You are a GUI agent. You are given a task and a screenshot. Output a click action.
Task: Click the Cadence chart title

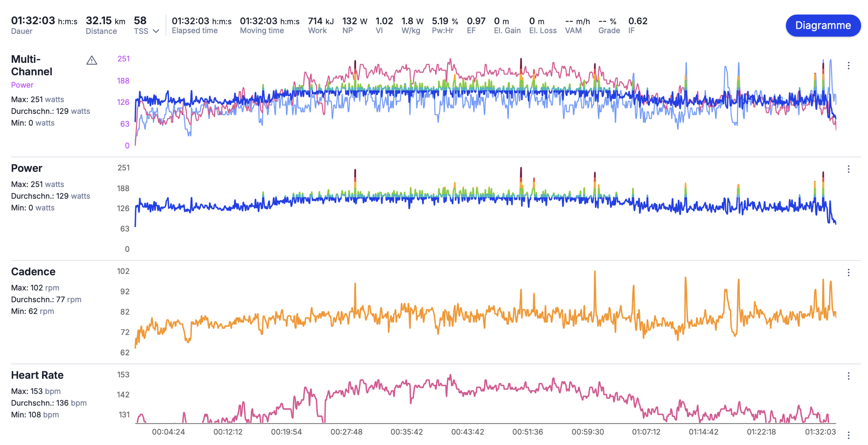pyautogui.click(x=33, y=271)
